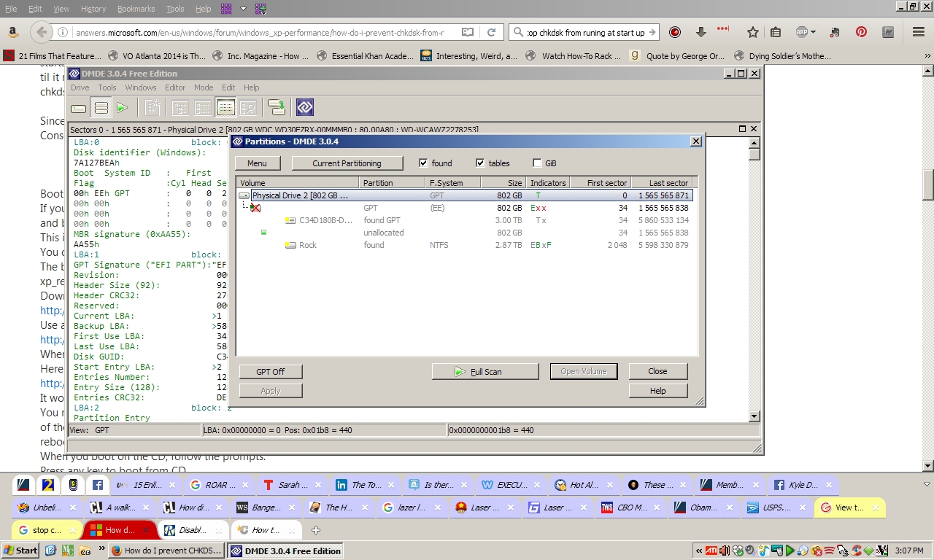
Task: Click DMDE editor vertical scrollbar down arrow
Action: pos(754,416)
